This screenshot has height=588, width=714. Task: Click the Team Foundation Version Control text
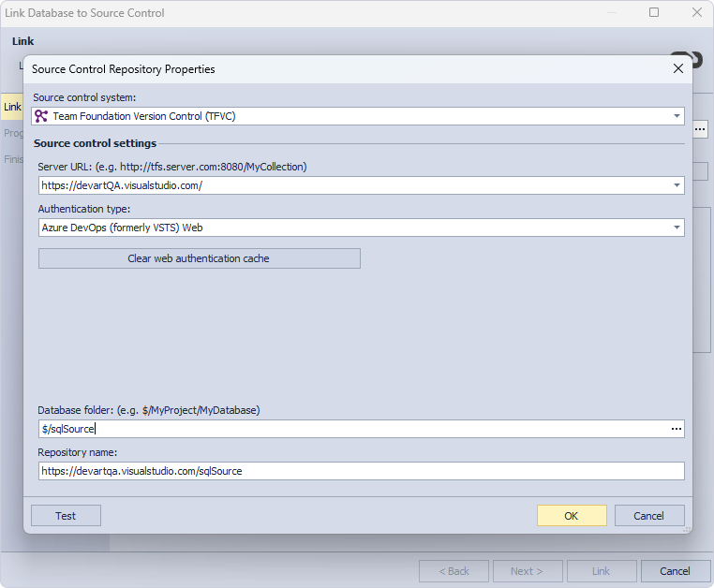(x=144, y=116)
